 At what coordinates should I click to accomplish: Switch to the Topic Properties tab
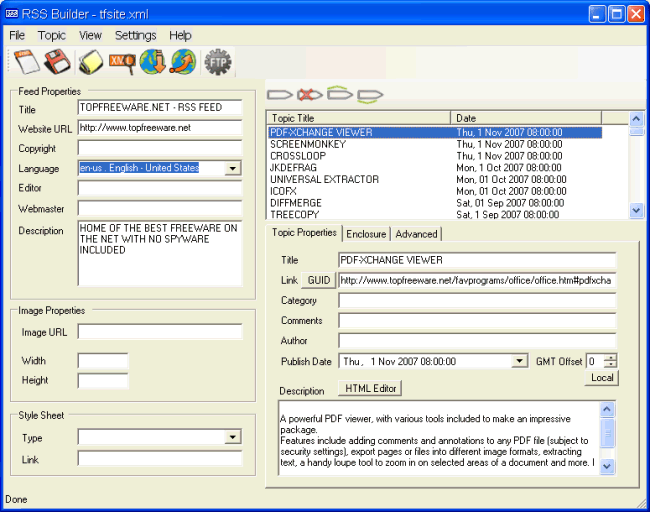click(x=304, y=233)
